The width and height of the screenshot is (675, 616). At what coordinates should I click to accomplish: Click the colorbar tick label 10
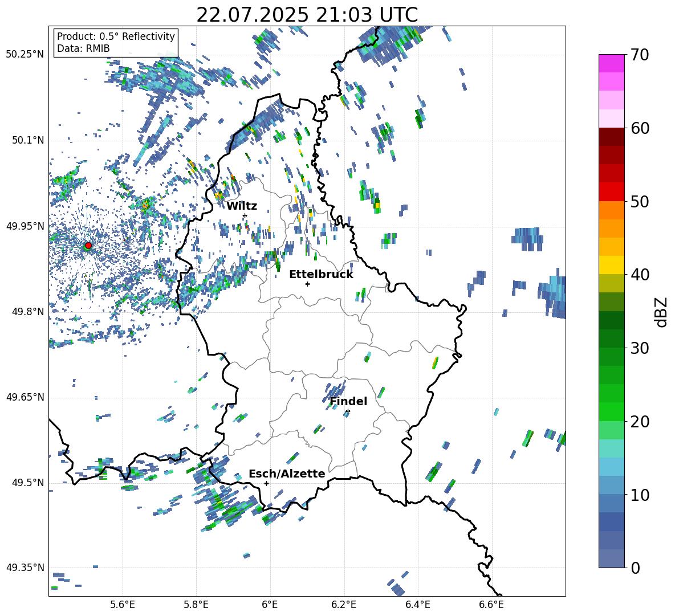click(x=640, y=495)
